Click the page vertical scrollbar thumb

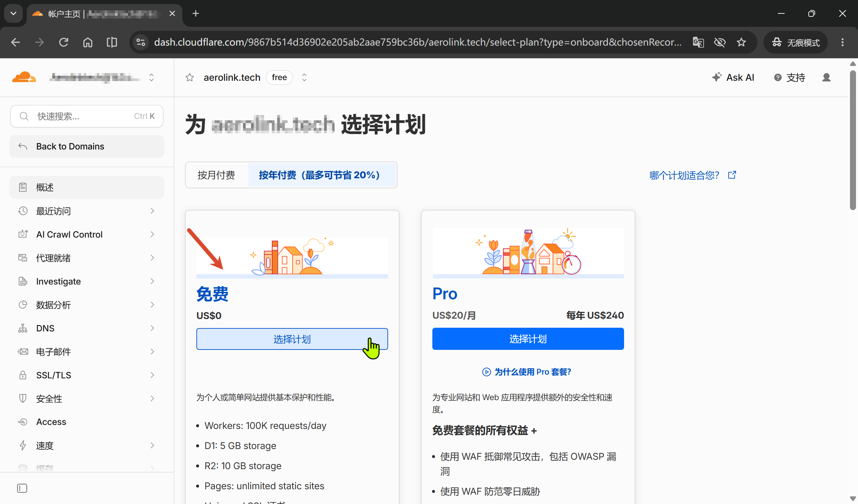click(853, 140)
